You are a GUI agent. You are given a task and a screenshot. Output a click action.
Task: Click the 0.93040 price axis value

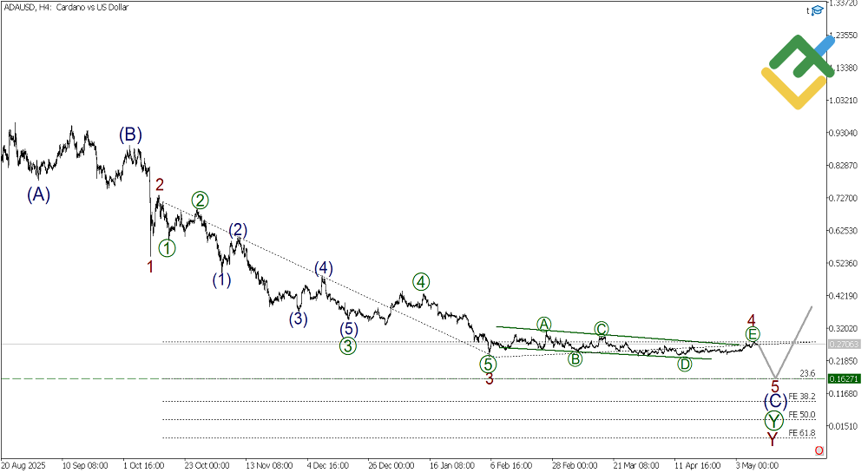tap(843, 133)
